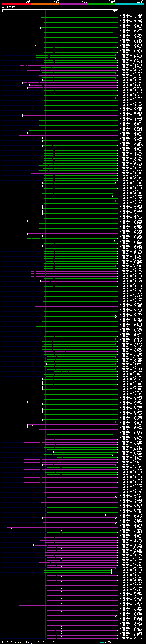The image size is (146, 644).
Task: Select the UniRef100_Q1GLI0 label
Action: (131, 638)
